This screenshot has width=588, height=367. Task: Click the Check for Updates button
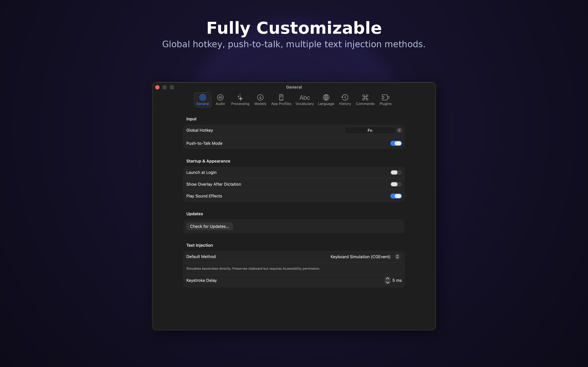(209, 226)
